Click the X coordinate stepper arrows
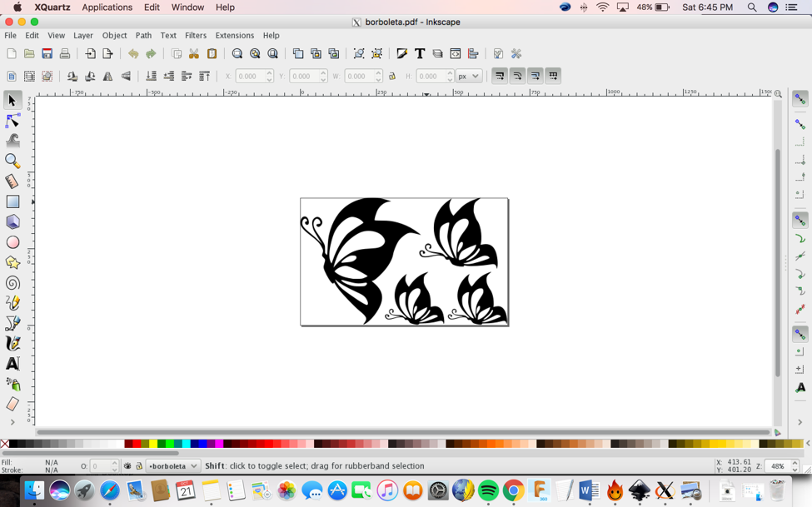Screen dimensions: 812x507 tap(269, 76)
